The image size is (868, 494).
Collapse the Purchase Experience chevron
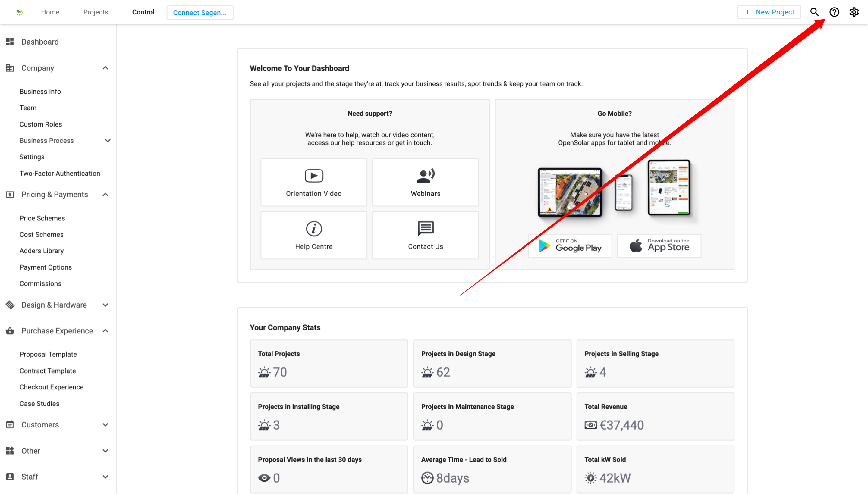(x=105, y=331)
